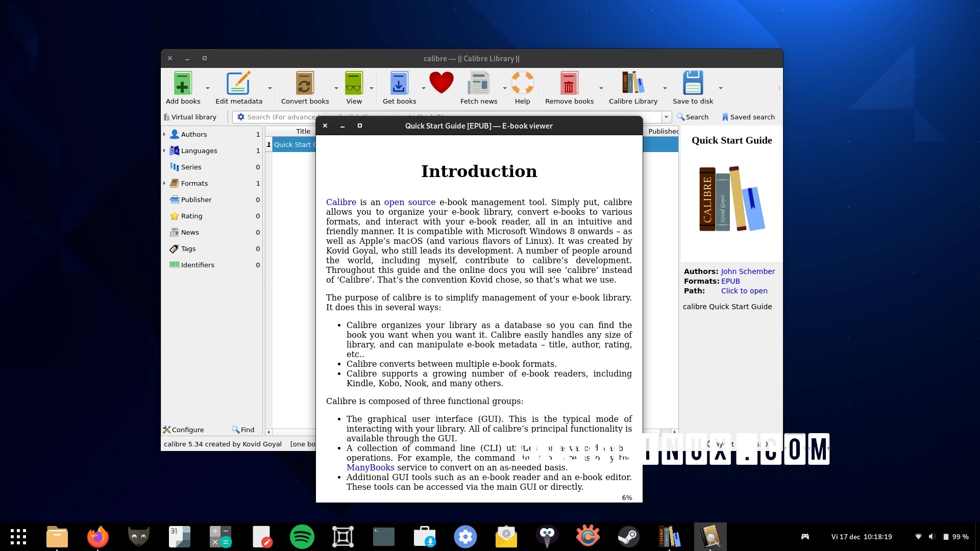The image size is (980, 551).
Task: Open the dropdown arrow next to Add books
Action: coord(207,88)
